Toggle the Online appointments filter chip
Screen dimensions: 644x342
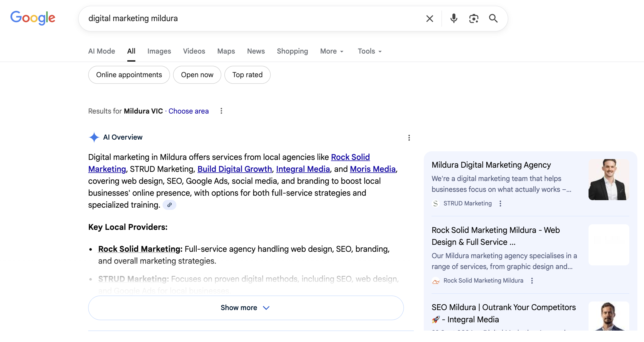[x=129, y=75]
